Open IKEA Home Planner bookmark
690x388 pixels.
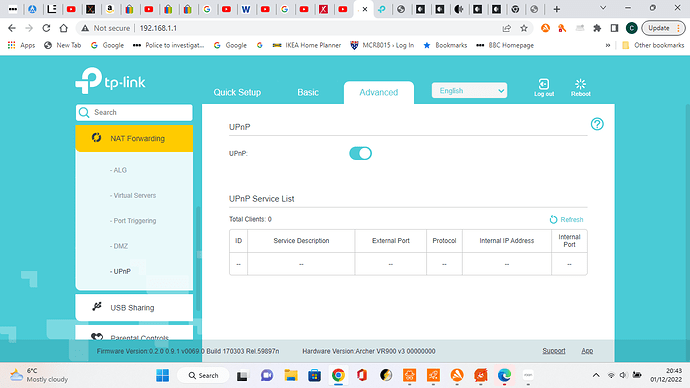point(307,45)
